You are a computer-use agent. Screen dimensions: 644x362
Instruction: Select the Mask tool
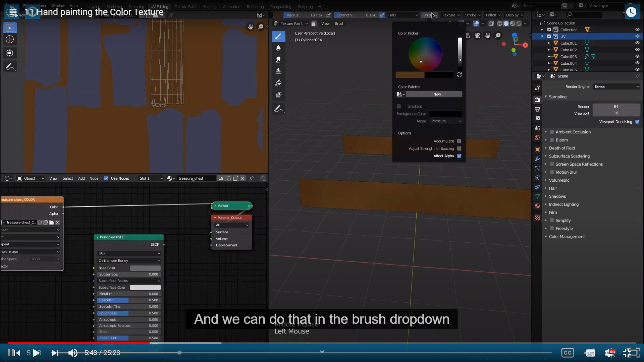[278, 95]
